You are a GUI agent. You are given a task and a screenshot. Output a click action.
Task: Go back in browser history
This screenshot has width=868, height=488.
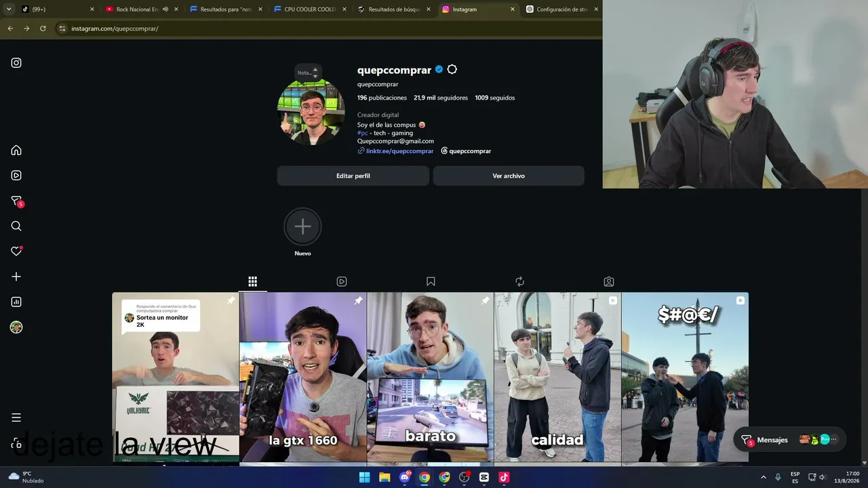(x=10, y=28)
